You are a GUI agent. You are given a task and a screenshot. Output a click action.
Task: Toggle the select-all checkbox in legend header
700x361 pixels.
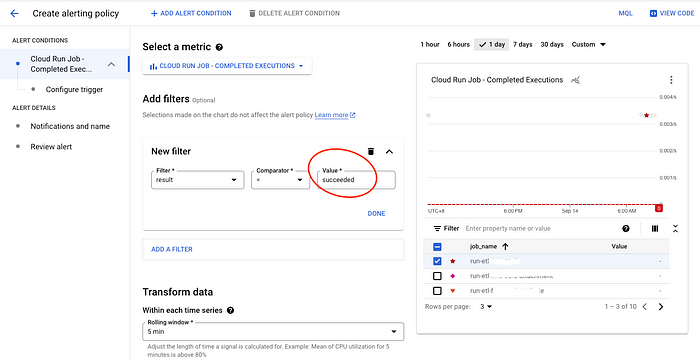coord(438,247)
